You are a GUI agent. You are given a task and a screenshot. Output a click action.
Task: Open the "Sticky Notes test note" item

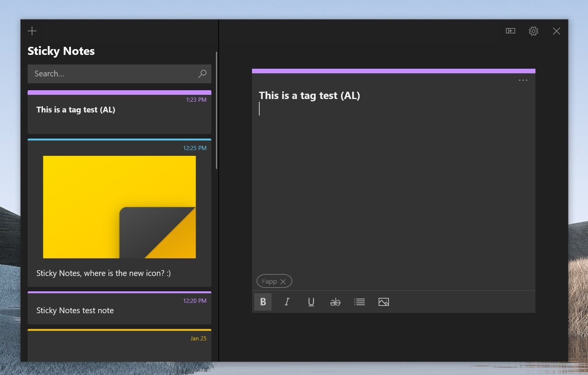[119, 310]
